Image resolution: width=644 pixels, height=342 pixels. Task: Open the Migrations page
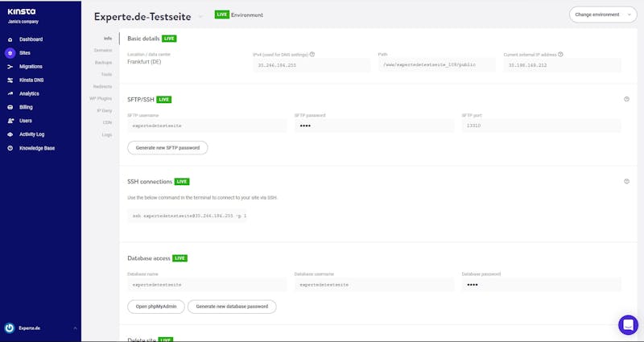pos(31,67)
